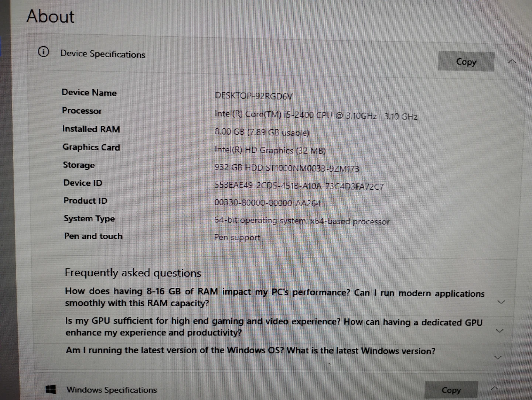Copy the Windows Specifications details

(451, 390)
